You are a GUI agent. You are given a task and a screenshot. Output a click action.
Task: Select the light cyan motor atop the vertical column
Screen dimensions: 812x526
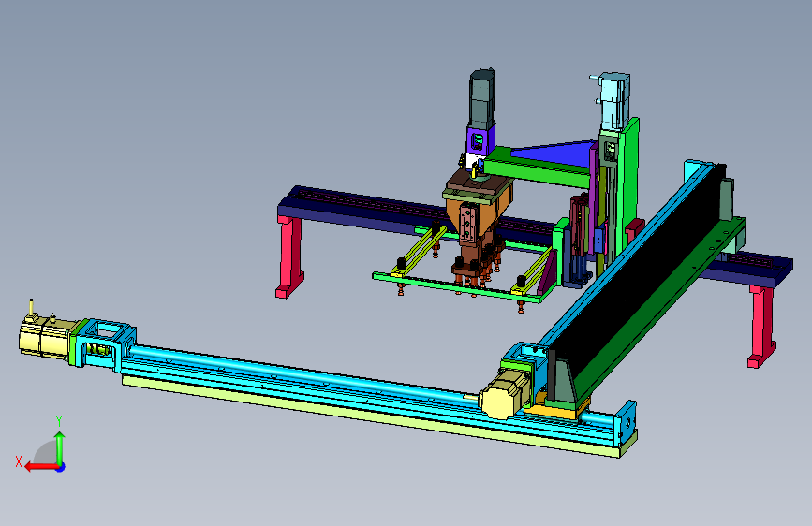(615, 101)
